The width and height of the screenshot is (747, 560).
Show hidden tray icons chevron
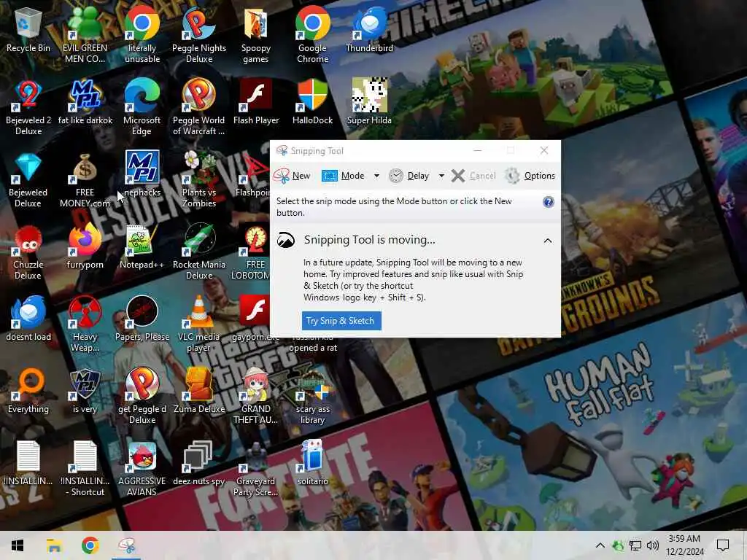(x=600, y=545)
